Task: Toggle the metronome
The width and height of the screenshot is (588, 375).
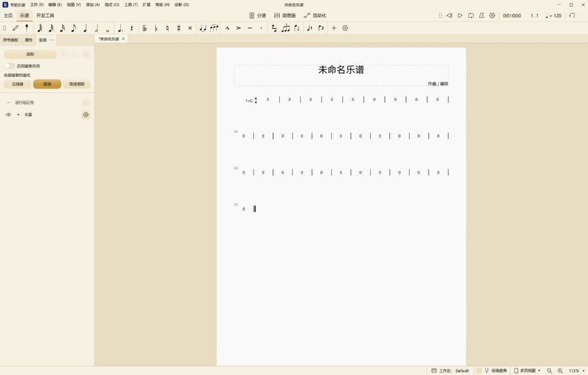Action: coord(481,16)
